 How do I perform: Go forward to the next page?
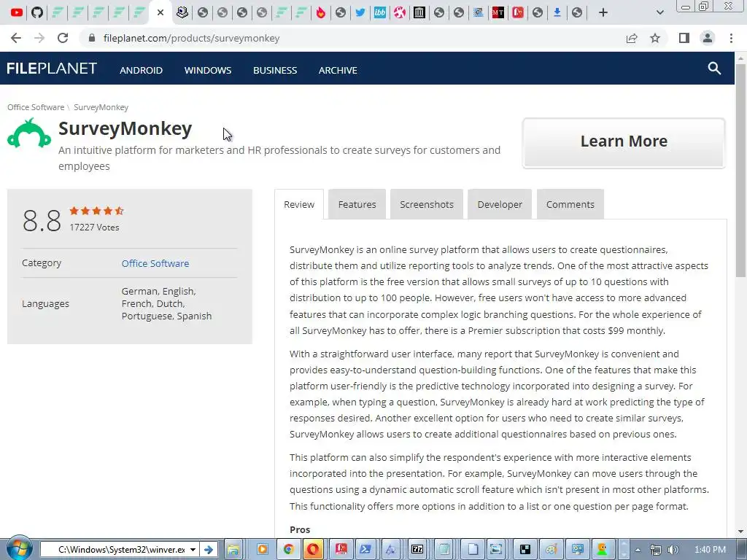(39, 38)
